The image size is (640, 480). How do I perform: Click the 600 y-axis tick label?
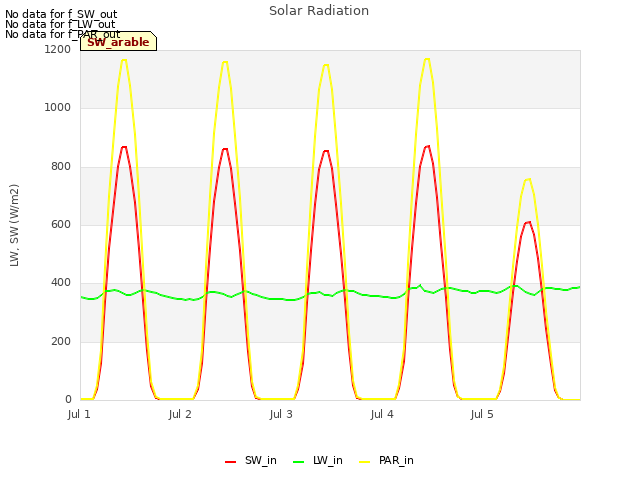click(x=61, y=225)
